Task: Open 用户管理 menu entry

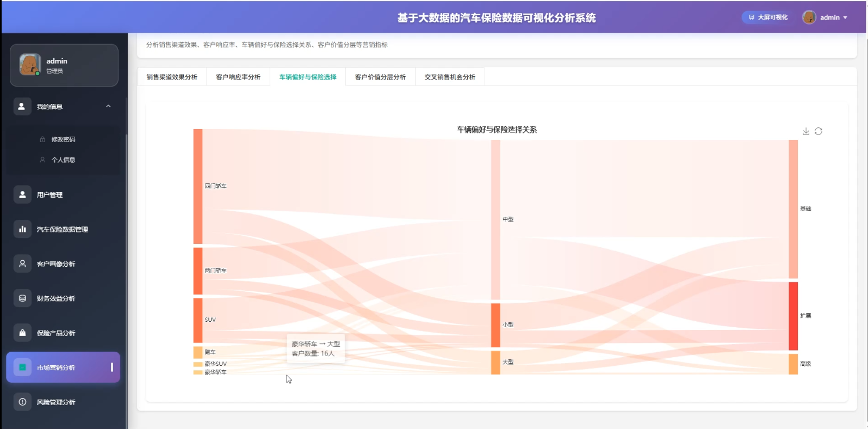Action: pos(63,194)
